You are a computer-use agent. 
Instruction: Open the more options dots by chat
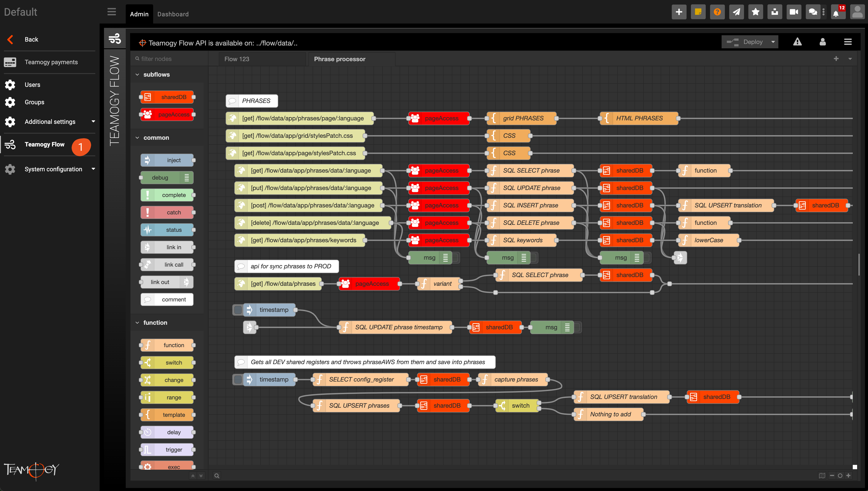click(x=823, y=12)
